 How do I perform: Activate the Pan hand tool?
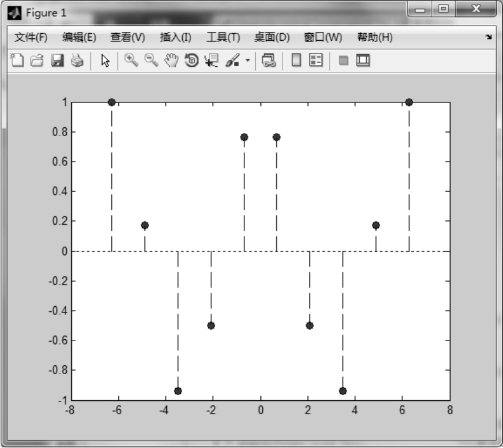click(x=171, y=60)
